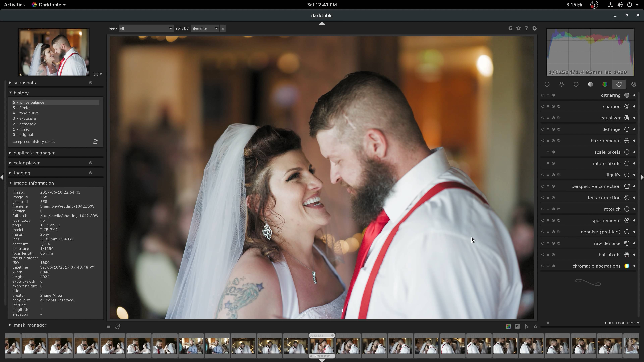Expand the snapshots panel

[24, 83]
